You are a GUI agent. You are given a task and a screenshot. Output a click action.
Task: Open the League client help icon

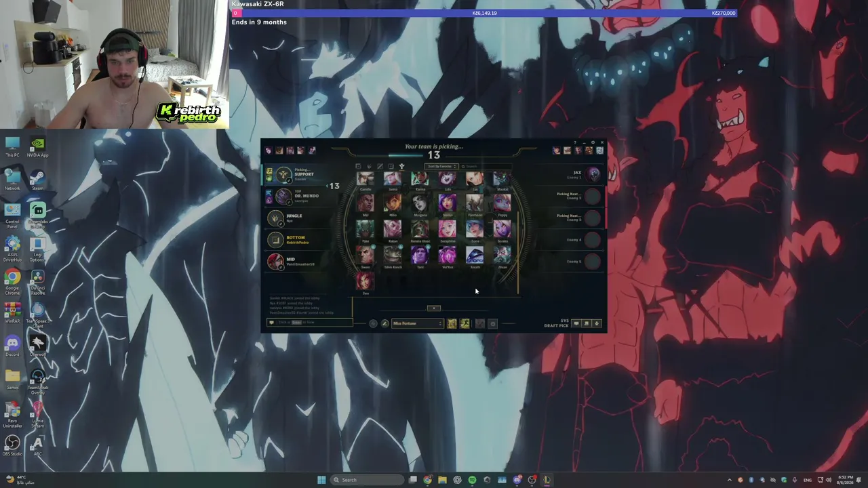click(x=576, y=143)
